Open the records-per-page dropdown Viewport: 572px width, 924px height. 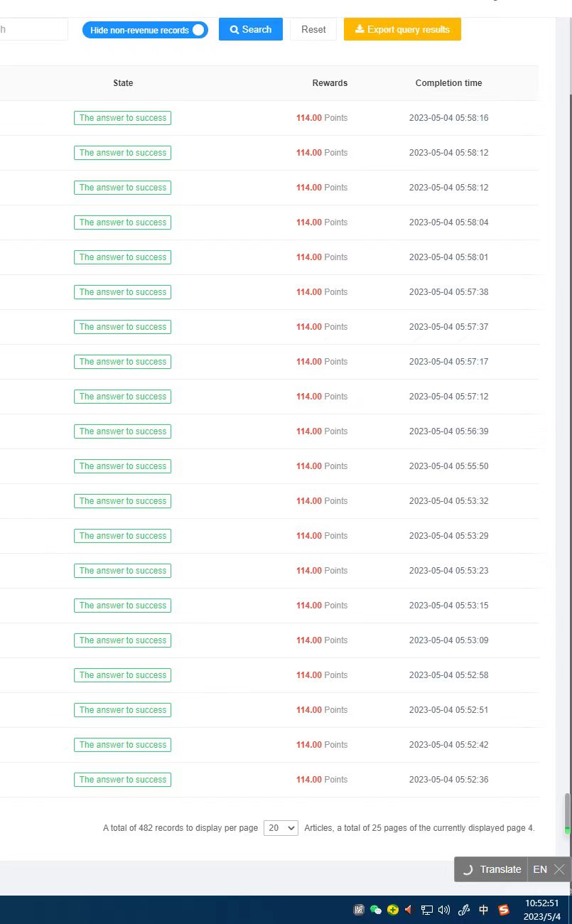click(x=281, y=828)
